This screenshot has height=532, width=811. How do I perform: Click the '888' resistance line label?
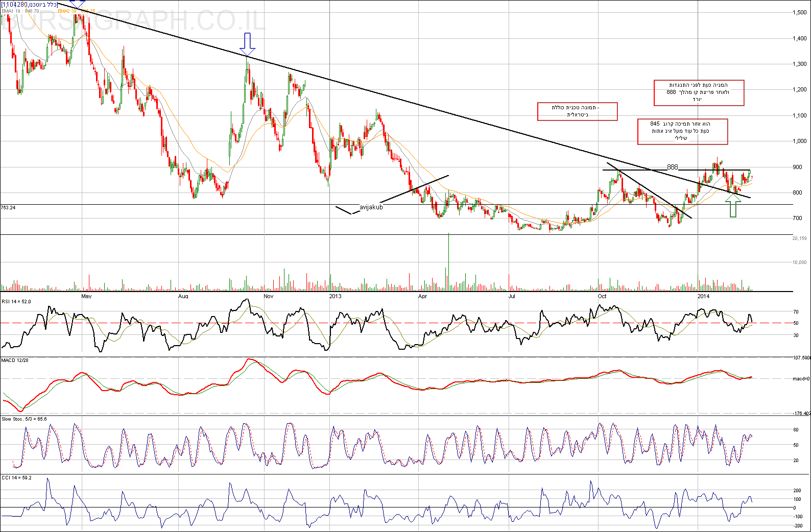[673, 167]
